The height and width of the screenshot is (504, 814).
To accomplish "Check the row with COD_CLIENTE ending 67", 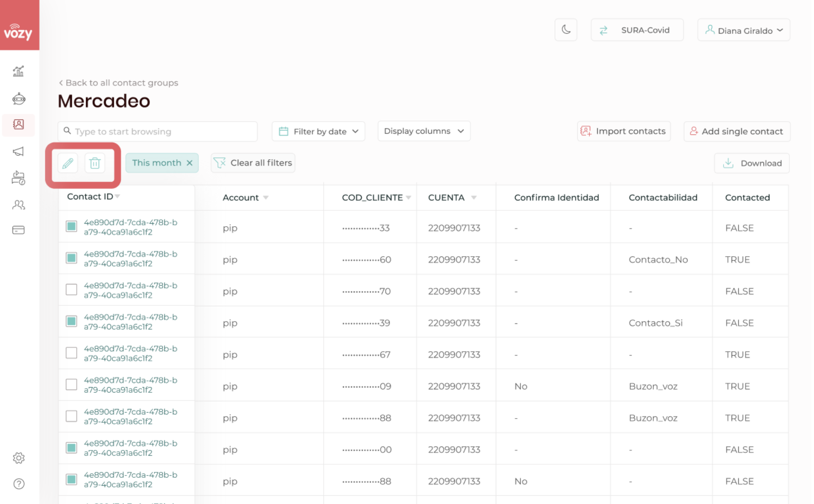I will [71, 353].
